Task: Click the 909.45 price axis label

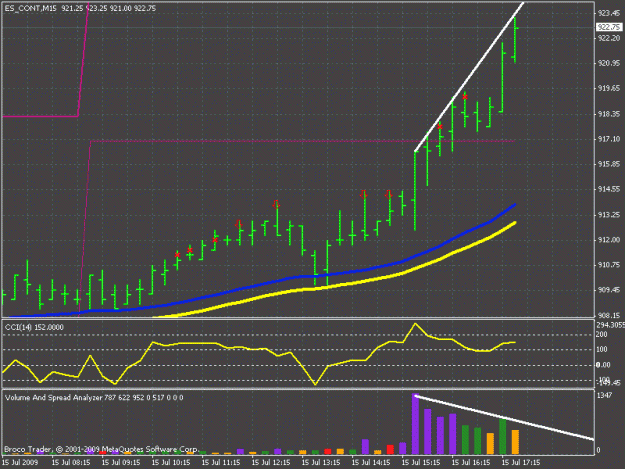Action: 609,290
